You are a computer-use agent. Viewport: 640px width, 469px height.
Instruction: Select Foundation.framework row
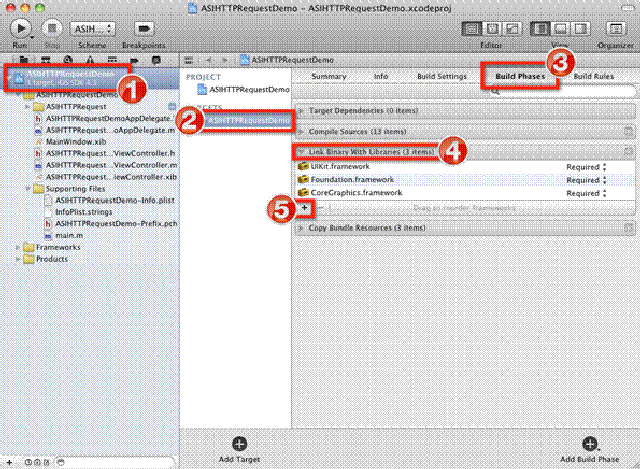click(464, 180)
